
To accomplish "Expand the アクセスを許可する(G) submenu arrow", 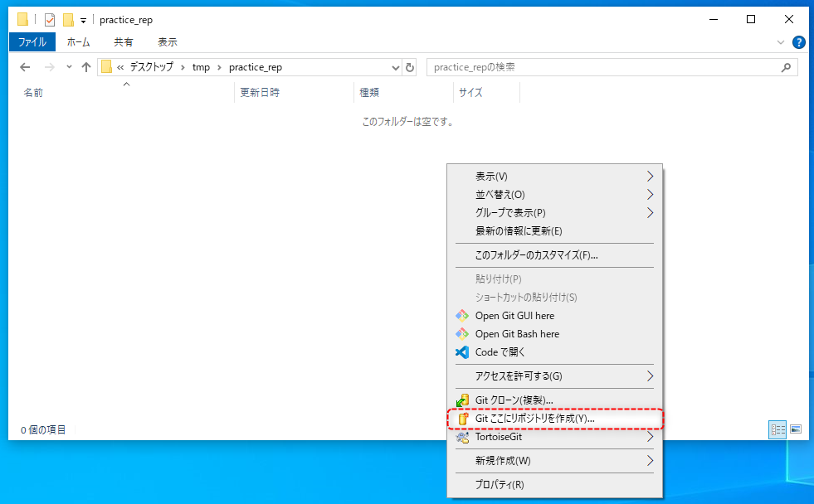I will coord(650,376).
